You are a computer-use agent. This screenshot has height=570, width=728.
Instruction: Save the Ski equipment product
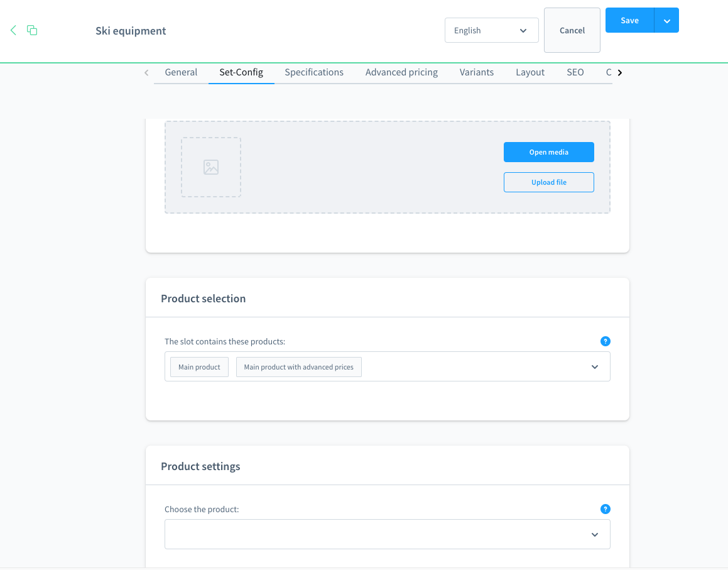tap(629, 20)
